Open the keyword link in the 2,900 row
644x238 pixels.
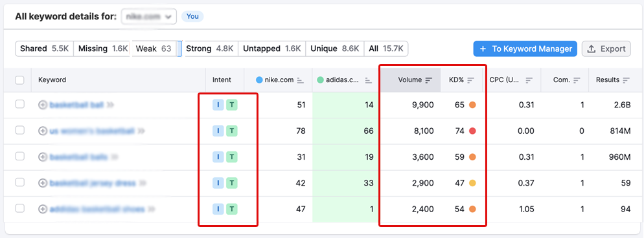(93, 183)
